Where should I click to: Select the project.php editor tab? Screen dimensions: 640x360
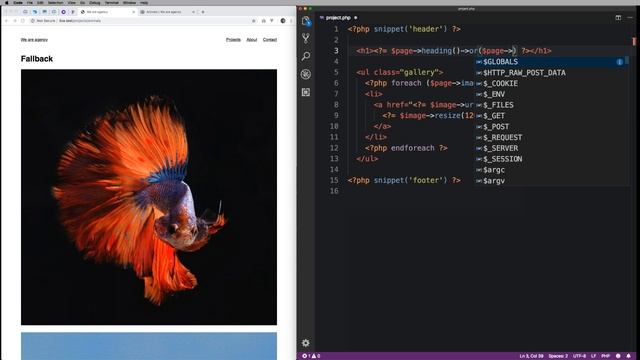tap(338, 18)
